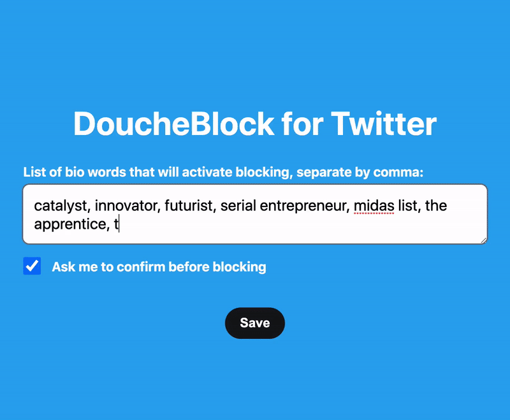
Task: Click the text area resize handle
Action: tap(484, 240)
